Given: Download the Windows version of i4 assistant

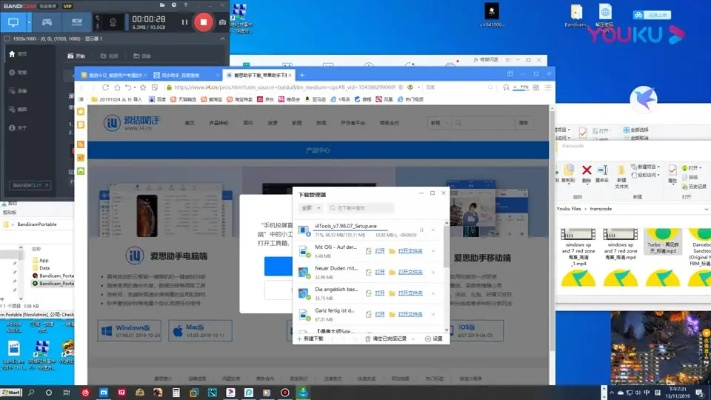Looking at the screenshot, I should coord(129,331).
